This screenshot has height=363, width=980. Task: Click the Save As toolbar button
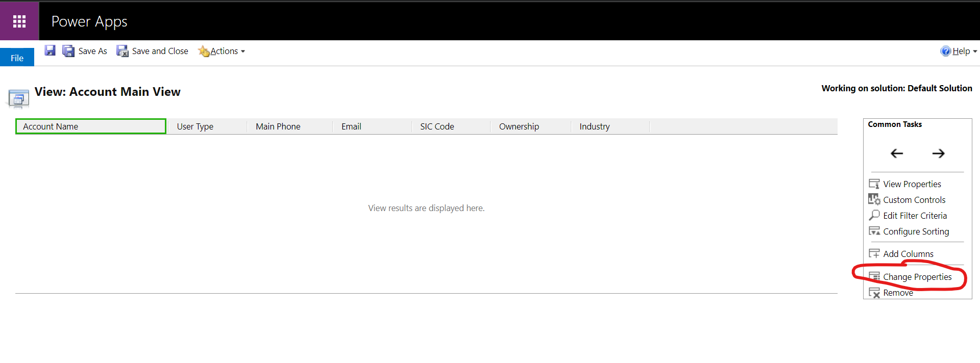(85, 51)
